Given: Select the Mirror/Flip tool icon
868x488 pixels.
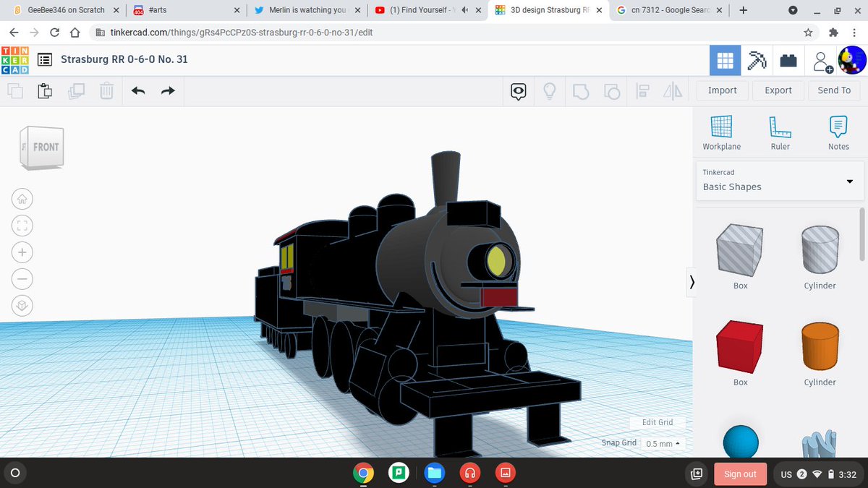Looking at the screenshot, I should pyautogui.click(x=673, y=90).
